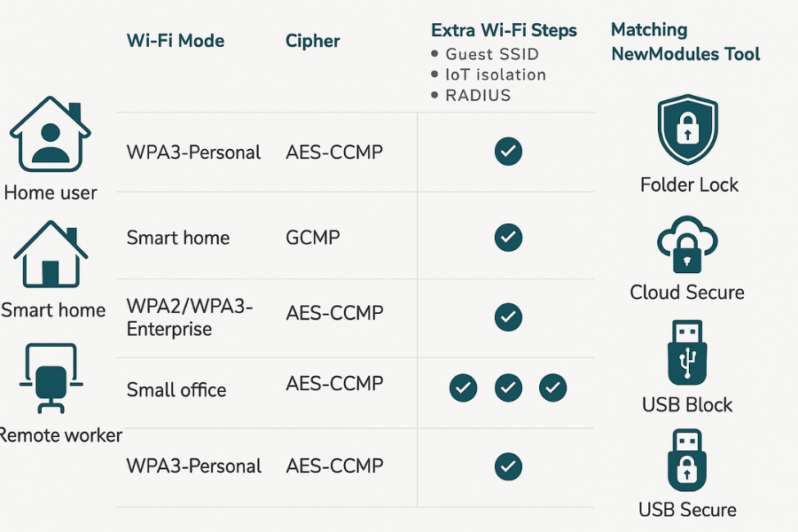Image resolution: width=798 pixels, height=532 pixels.
Task: Click the checkmark in the GCMP row
Action: (x=508, y=237)
